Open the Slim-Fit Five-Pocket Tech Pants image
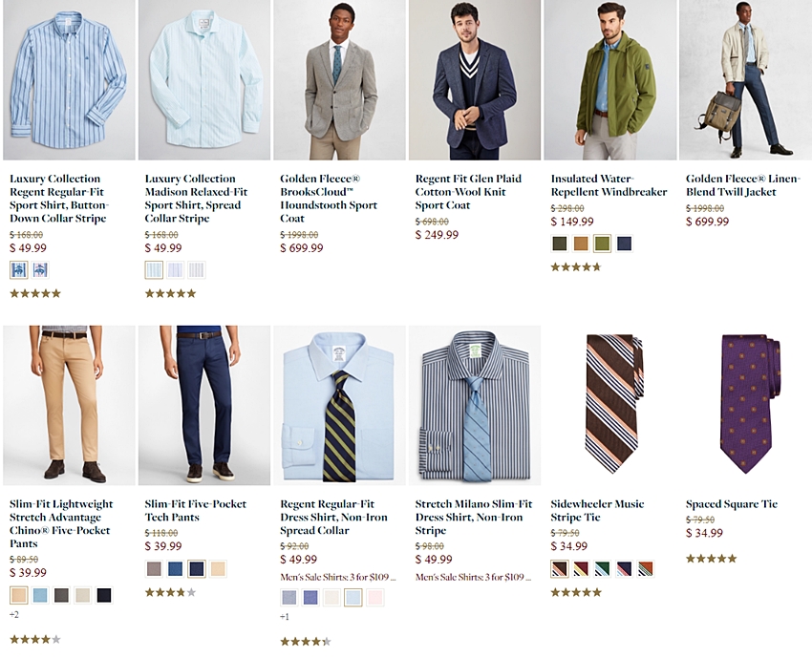812x658 pixels. [x=204, y=405]
